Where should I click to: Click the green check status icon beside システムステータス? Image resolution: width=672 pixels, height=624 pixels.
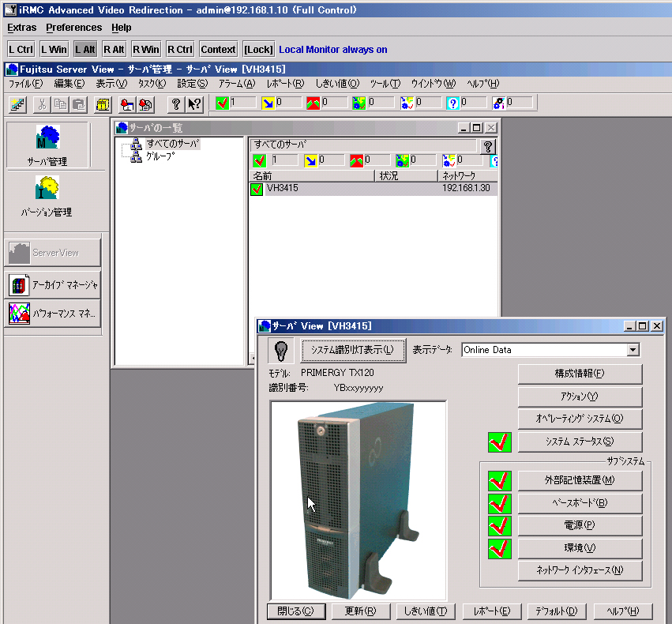(x=500, y=442)
